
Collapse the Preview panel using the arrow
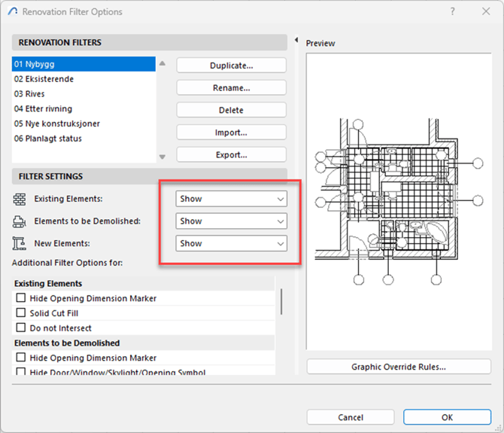(x=296, y=40)
